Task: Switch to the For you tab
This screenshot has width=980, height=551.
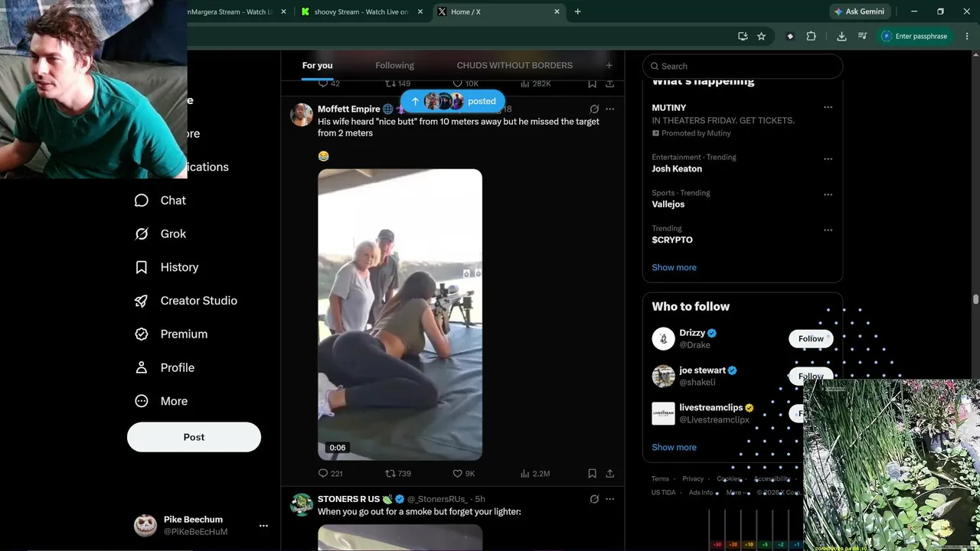Action: (317, 66)
